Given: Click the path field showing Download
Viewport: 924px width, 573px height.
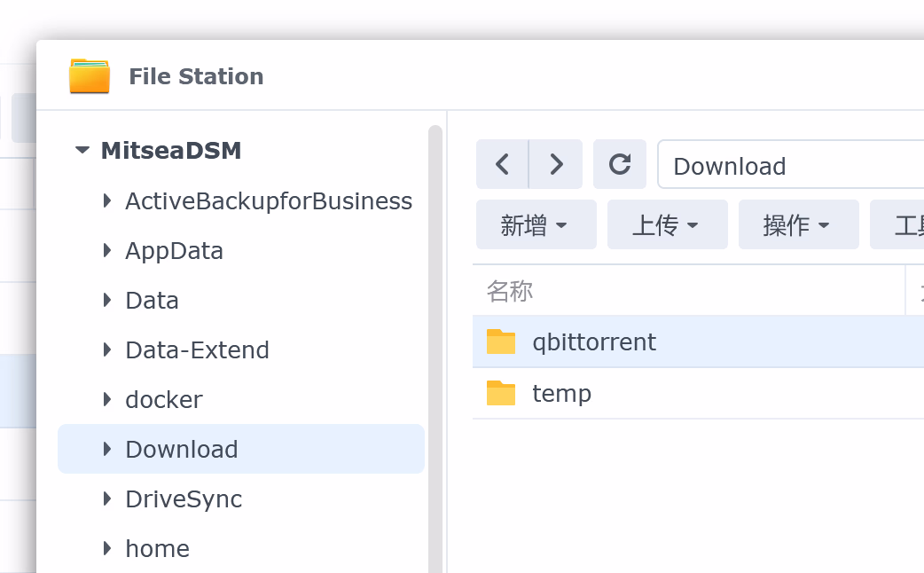Looking at the screenshot, I should coord(789,166).
